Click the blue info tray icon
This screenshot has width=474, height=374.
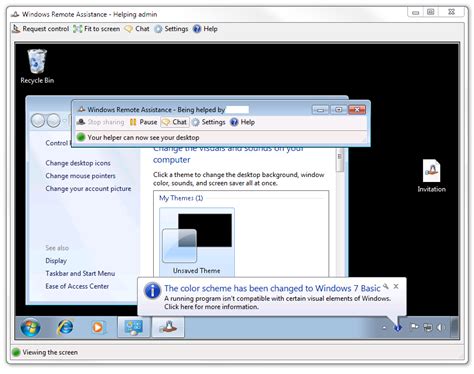398,328
